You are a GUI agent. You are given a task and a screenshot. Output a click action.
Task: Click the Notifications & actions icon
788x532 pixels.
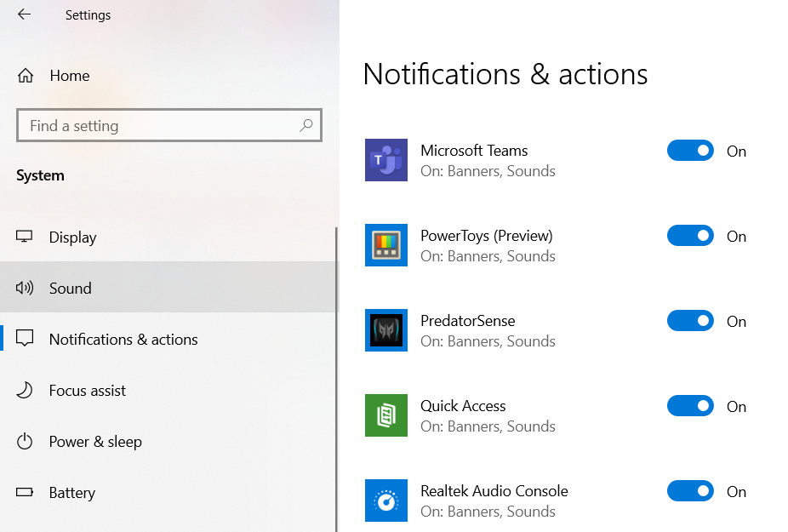(x=24, y=339)
